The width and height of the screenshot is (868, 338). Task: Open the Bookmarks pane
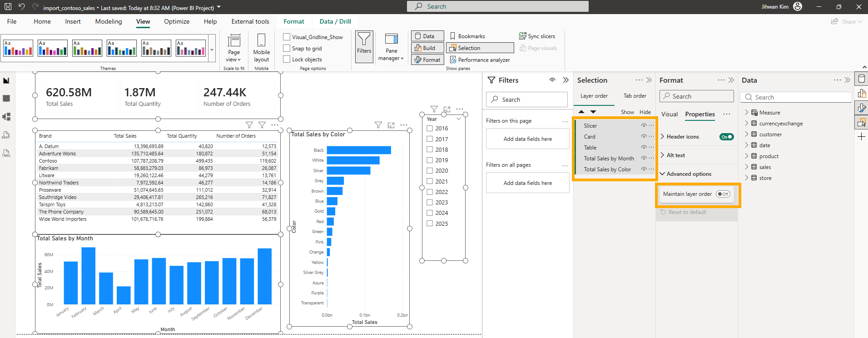tap(467, 36)
